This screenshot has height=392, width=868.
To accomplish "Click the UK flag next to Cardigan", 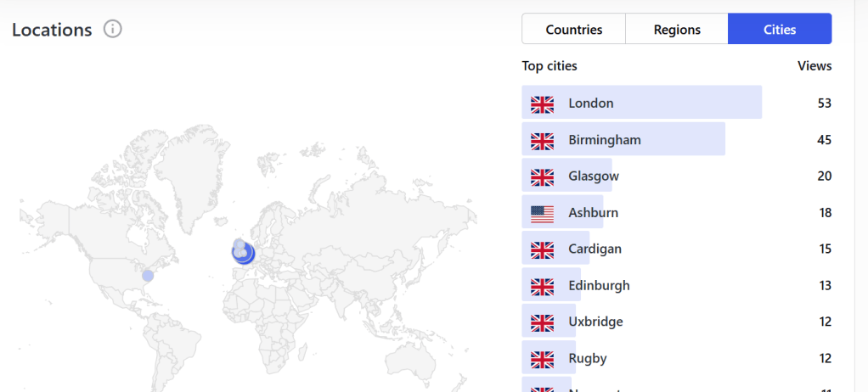I will 542,249.
